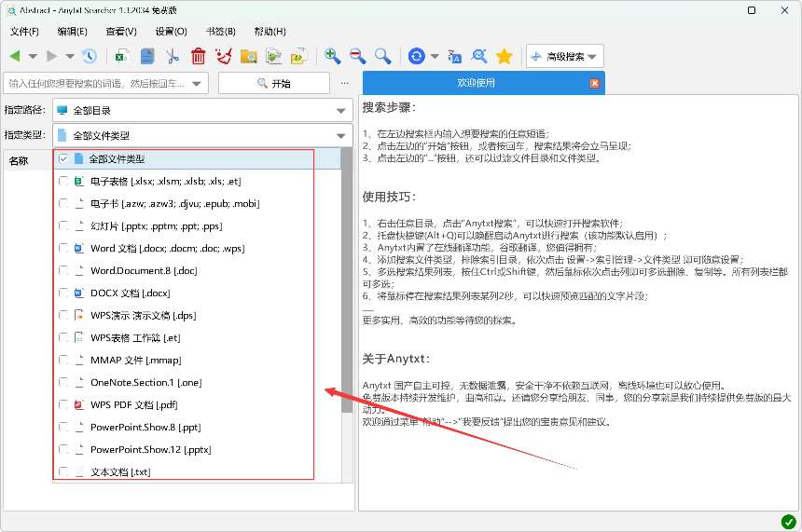This screenshot has height=532, width=802.
Task: Click the yellow star bookmark icon
Action: click(505, 56)
